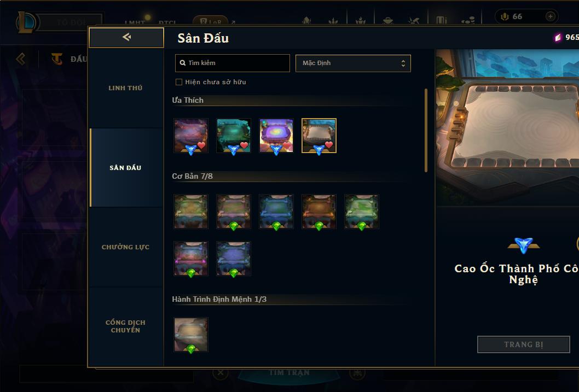This screenshot has height=392, width=579.
Task: Open the League of Legends logo icon
Action: (26, 22)
